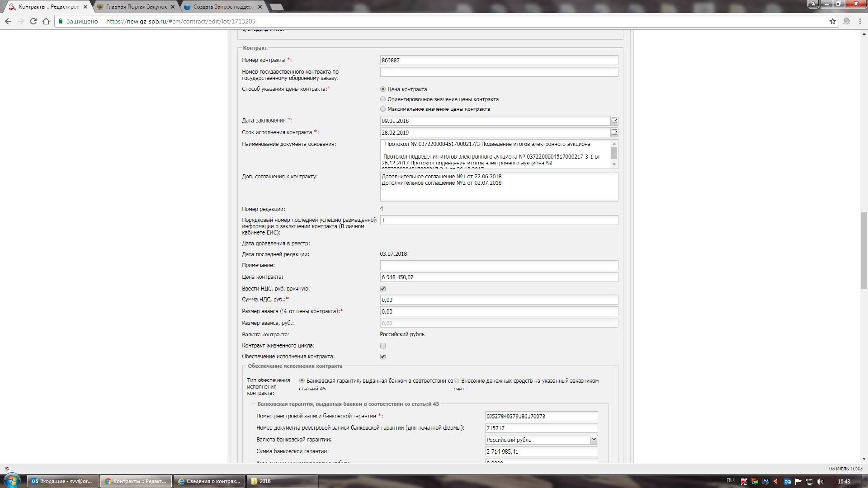
Task: Bookmark page with the star icon
Action: [832, 21]
